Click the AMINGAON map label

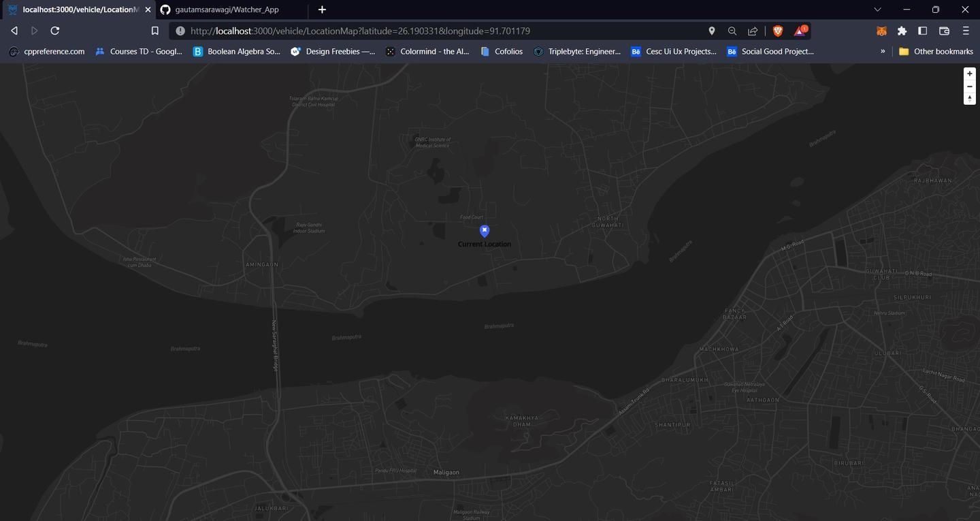(x=261, y=264)
